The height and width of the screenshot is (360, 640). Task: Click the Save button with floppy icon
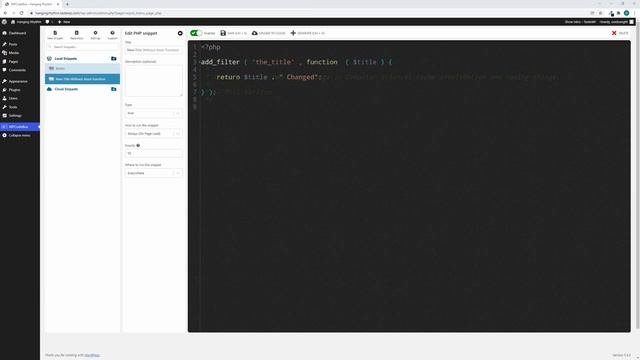pyautogui.click(x=233, y=33)
